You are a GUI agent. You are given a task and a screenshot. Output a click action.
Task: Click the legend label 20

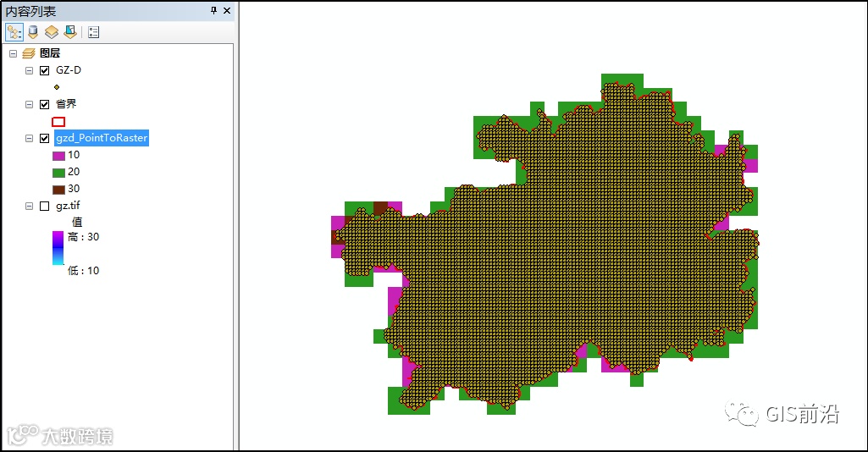click(74, 172)
